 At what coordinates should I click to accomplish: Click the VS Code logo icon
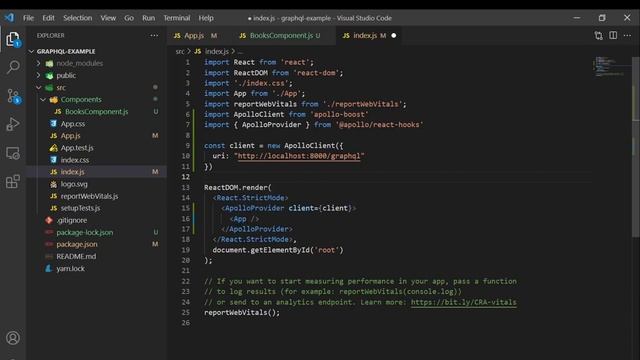pyautogui.click(x=9, y=18)
